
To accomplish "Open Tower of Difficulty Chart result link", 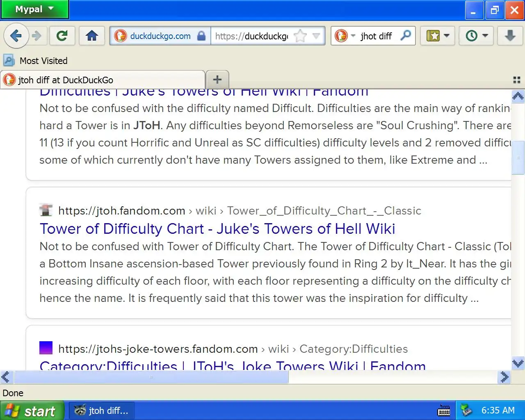I will [x=217, y=229].
